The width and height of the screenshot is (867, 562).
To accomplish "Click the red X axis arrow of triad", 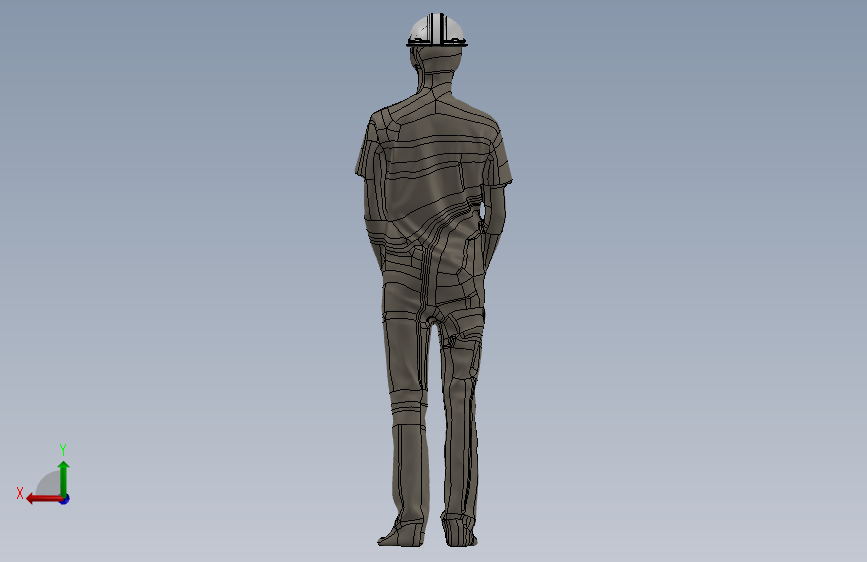I will point(44,499).
